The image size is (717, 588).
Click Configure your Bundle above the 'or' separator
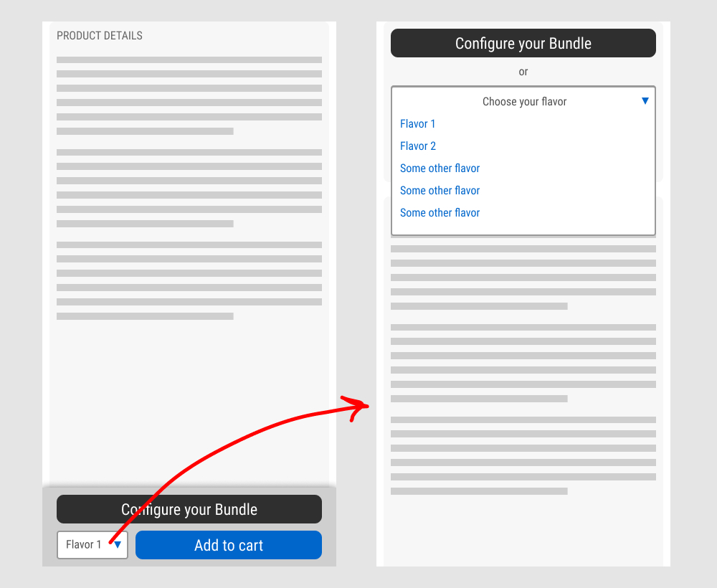point(523,43)
